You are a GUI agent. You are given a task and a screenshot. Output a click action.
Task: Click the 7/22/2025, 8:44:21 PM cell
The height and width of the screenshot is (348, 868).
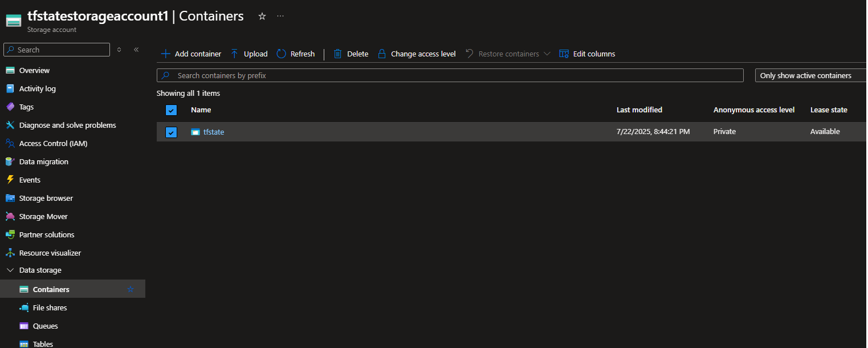pos(653,132)
